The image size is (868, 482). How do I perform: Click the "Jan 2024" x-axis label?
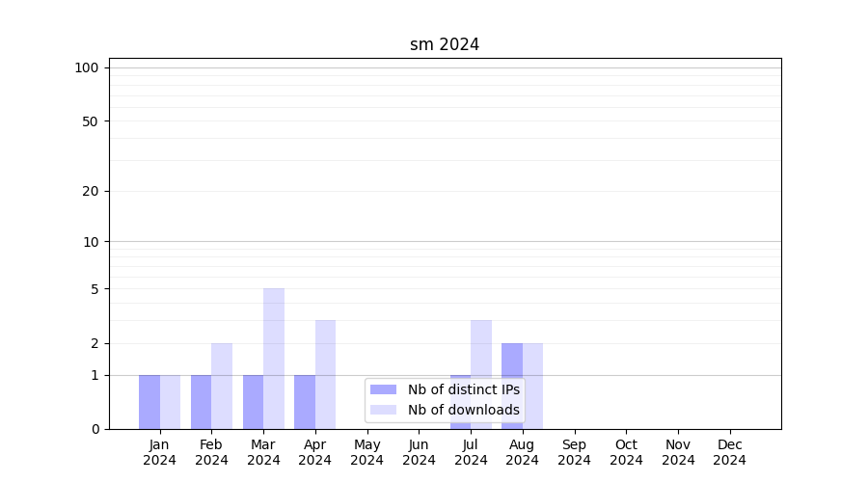click(160, 452)
